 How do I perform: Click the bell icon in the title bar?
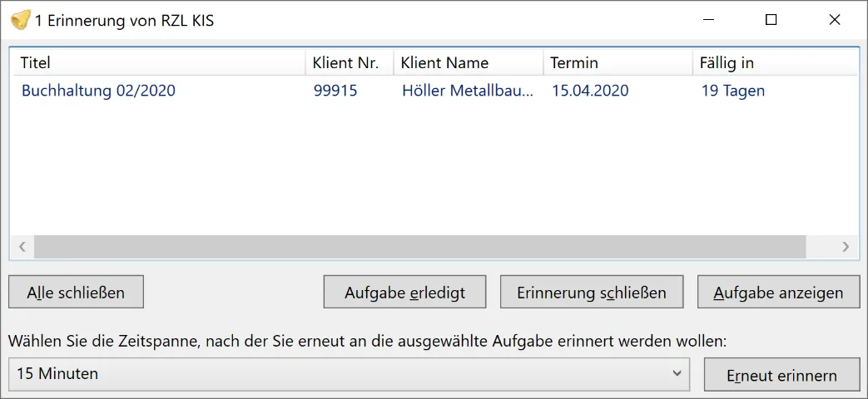pyautogui.click(x=21, y=21)
